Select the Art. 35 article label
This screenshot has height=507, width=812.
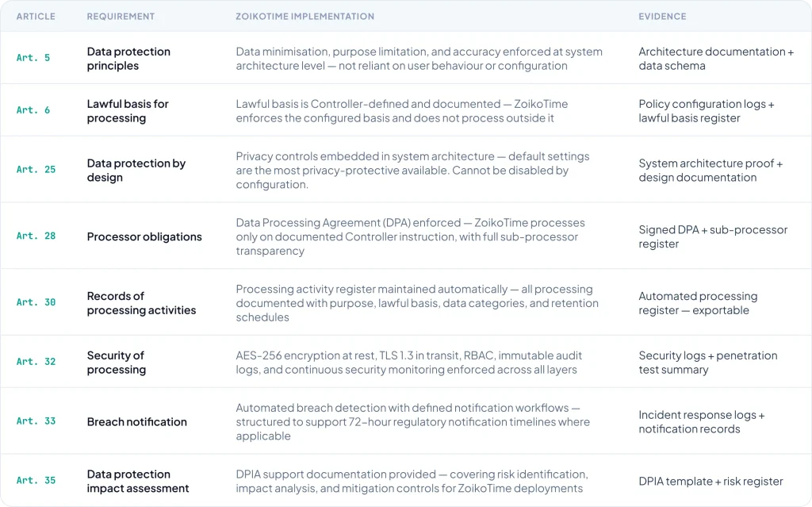coord(36,481)
